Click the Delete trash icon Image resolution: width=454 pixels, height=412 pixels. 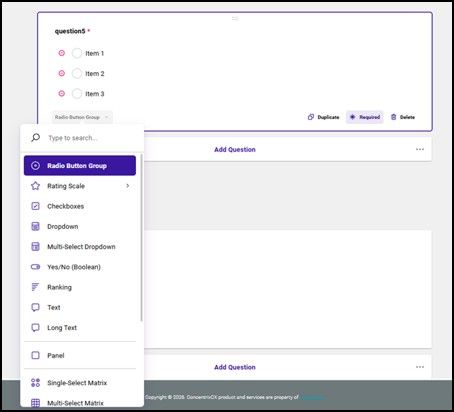click(393, 117)
